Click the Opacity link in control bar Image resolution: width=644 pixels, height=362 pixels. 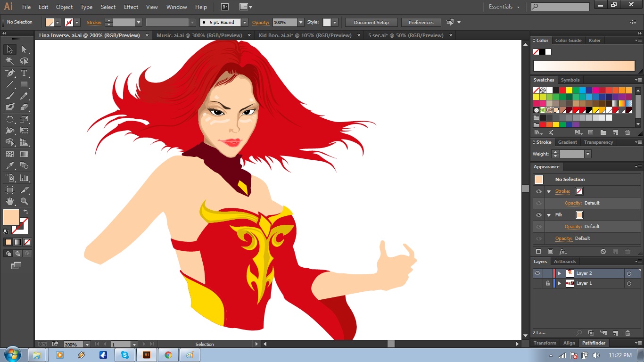(260, 22)
